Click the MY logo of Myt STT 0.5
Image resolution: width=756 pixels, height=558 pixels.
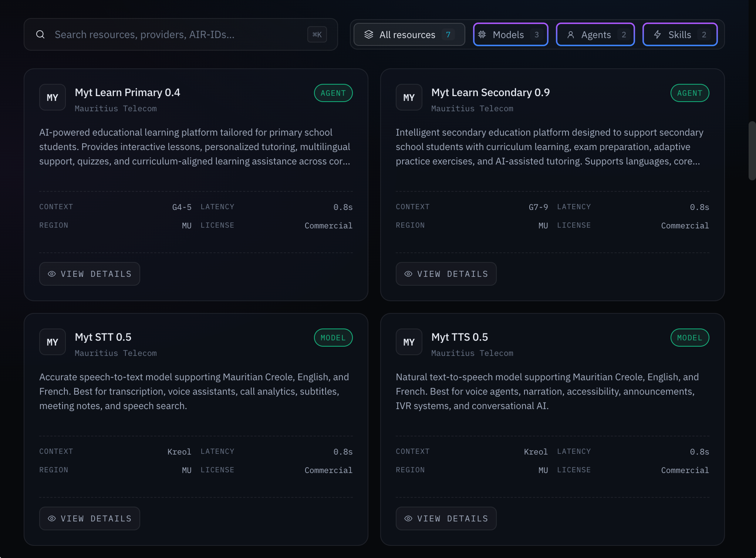[52, 342]
